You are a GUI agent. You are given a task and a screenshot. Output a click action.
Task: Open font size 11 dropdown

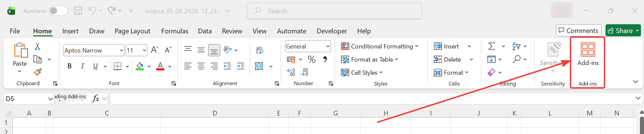[144, 51]
